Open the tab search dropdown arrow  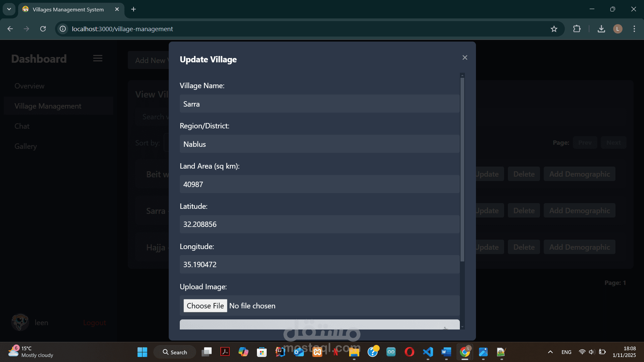tap(9, 9)
